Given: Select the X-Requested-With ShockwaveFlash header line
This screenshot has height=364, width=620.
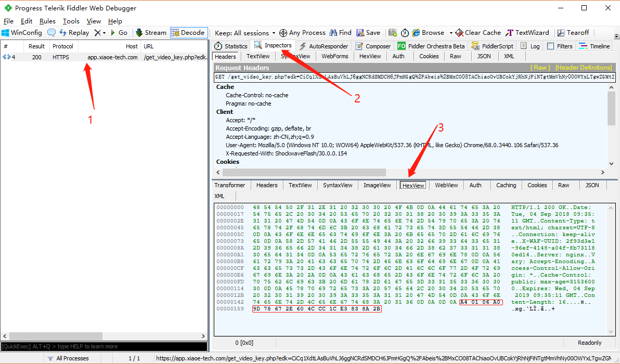Looking at the screenshot, I should tap(286, 153).
